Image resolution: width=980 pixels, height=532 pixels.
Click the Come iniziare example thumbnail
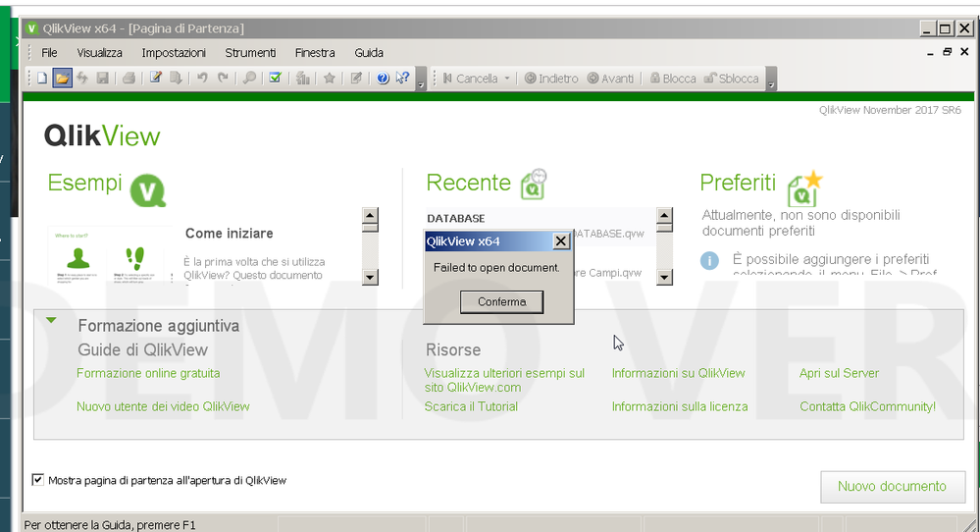pos(109,255)
